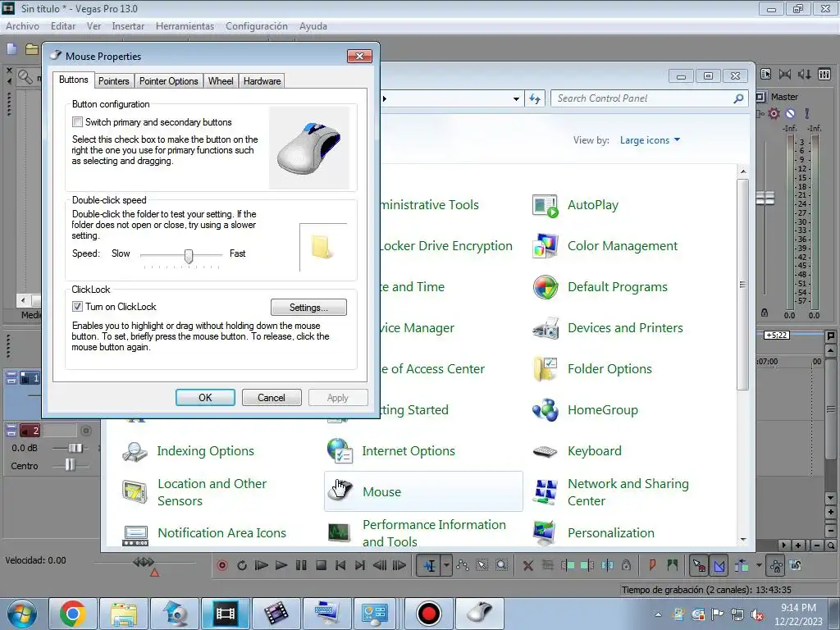The height and width of the screenshot is (630, 840).
Task: Click Performance Information and Tools icon
Action: point(340,533)
